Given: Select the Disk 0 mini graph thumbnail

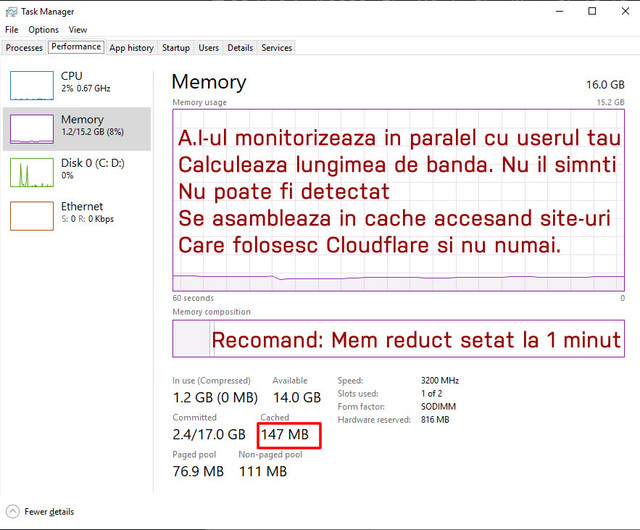Looking at the screenshot, I should pos(32,172).
